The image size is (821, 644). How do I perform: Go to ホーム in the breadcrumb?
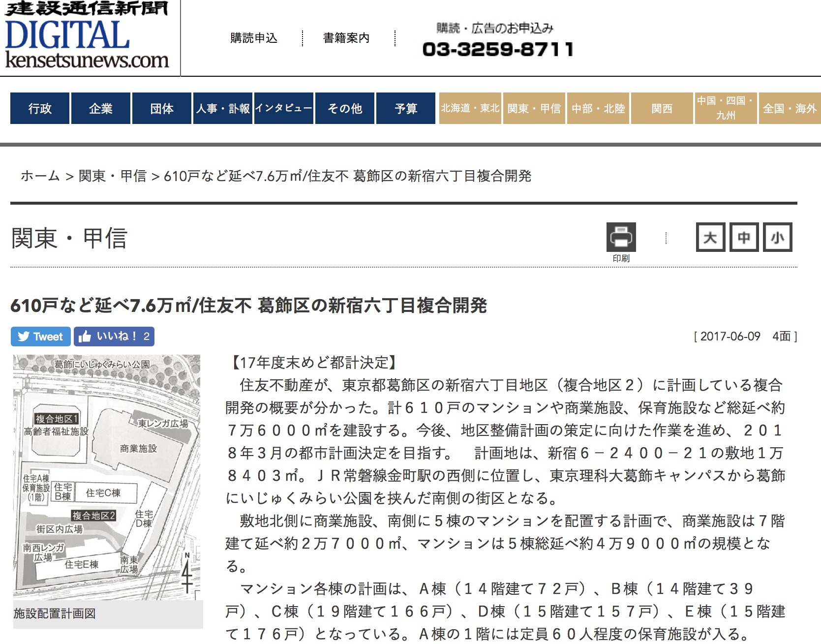coord(40,176)
